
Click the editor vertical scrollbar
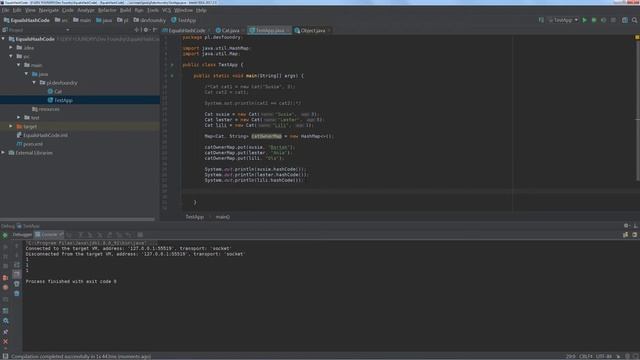[x=637, y=110]
